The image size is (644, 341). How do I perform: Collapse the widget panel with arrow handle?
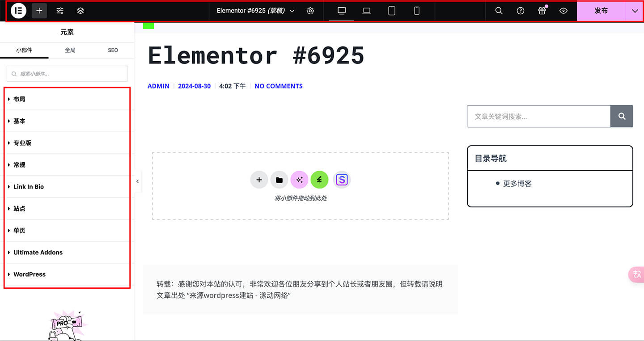(x=138, y=181)
